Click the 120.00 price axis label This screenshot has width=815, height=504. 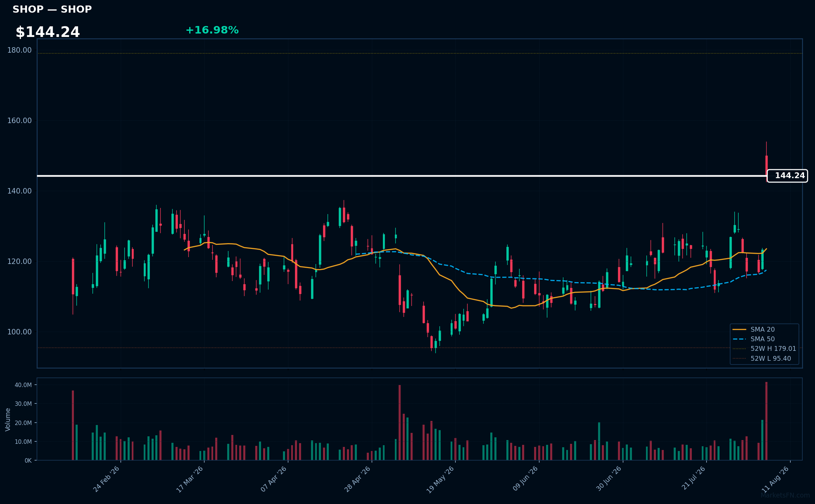click(20, 262)
